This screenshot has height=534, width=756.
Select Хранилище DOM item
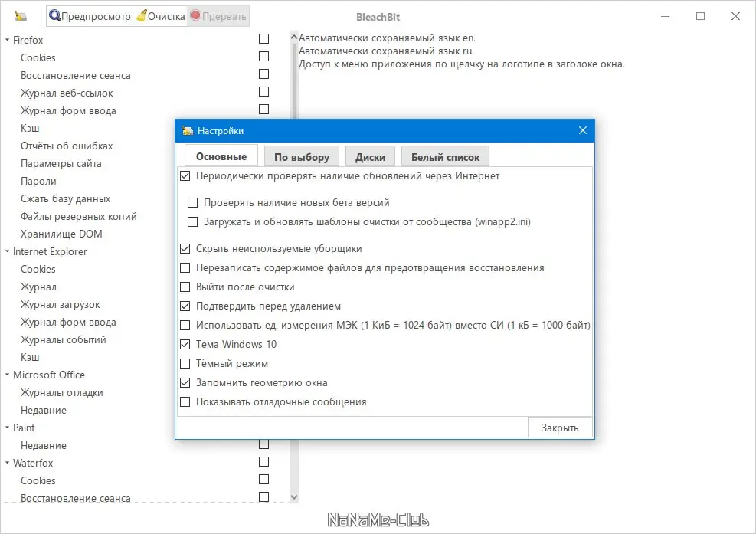pos(61,234)
